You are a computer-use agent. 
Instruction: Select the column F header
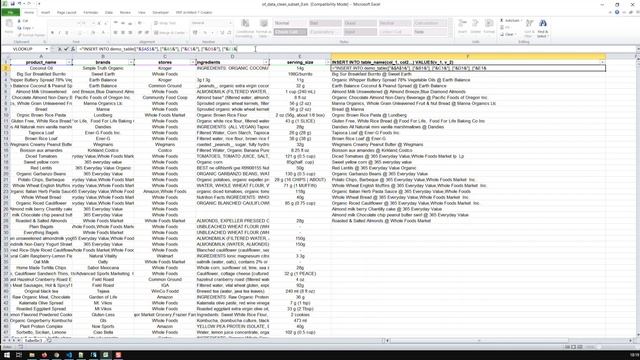(468, 56)
